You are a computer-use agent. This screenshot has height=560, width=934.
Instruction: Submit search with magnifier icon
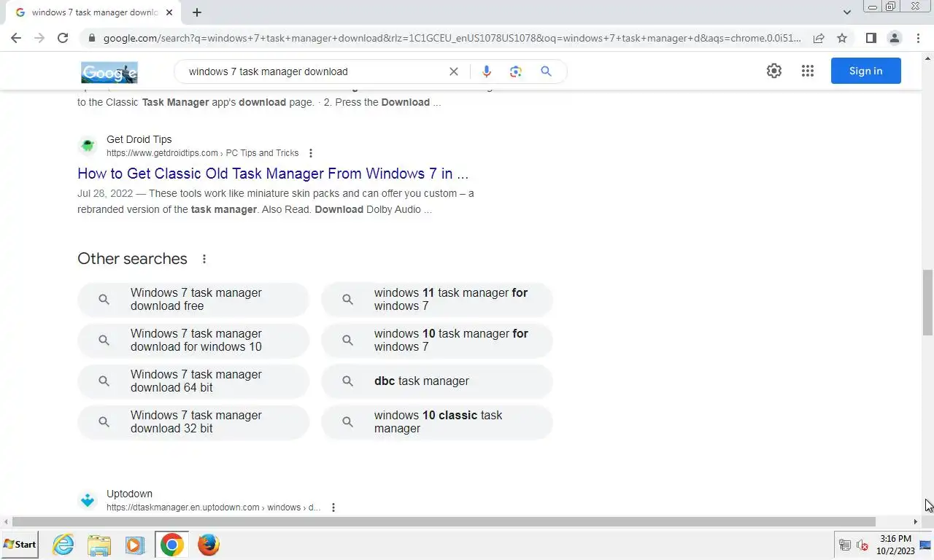[x=546, y=71]
